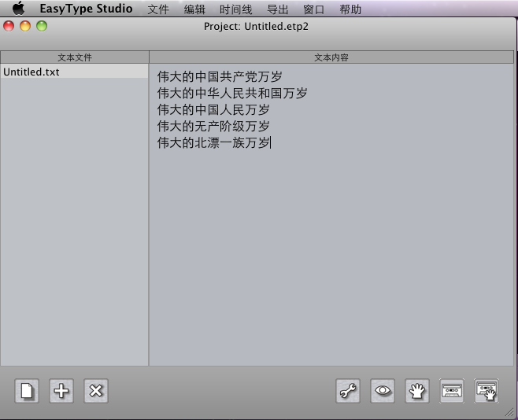Open settings with the wrench icon
The image size is (518, 420).
[348, 391]
